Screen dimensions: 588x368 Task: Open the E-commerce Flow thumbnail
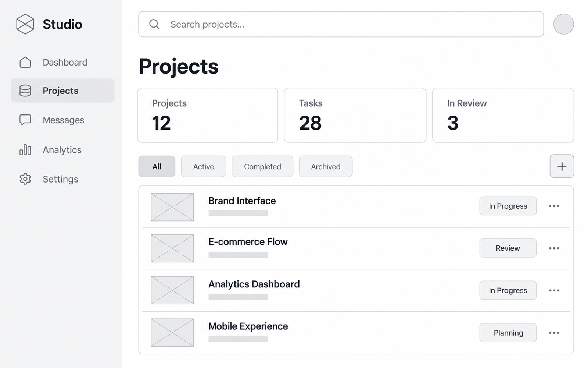click(x=172, y=248)
